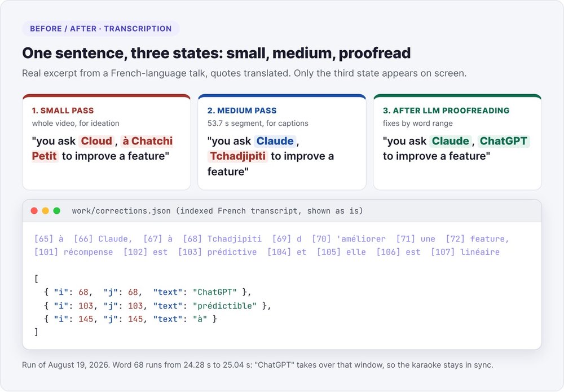
Task: Click token '[72] feature,' in transcript
Action: click(477, 239)
